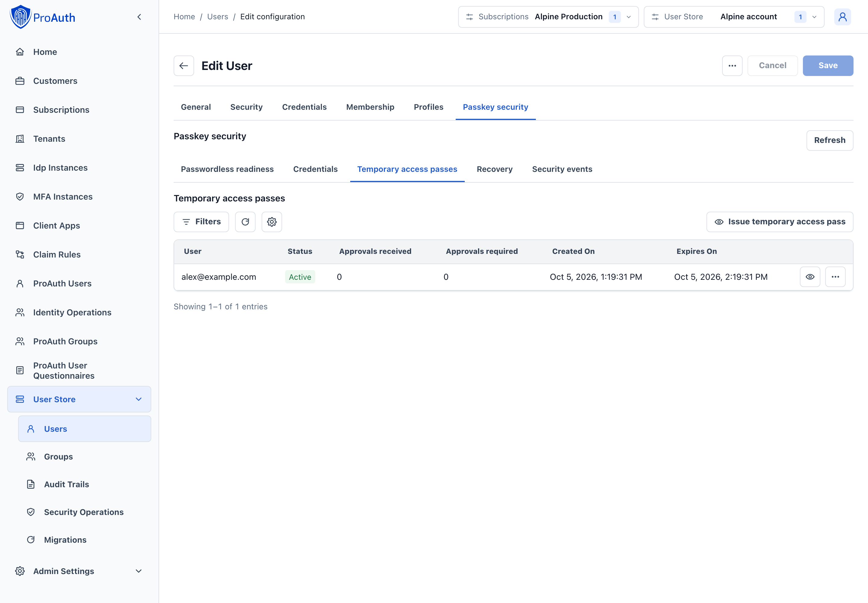Reload the temporary access passes table
868x603 pixels.
[x=245, y=222]
